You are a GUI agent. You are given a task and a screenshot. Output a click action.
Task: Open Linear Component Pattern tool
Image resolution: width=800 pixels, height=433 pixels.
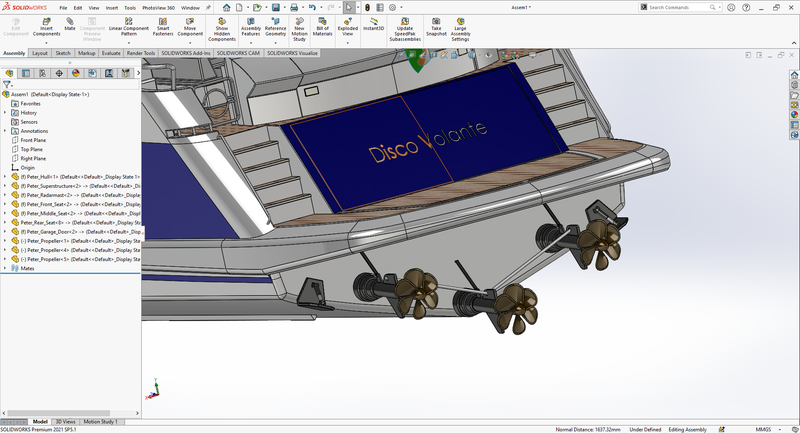(x=129, y=27)
